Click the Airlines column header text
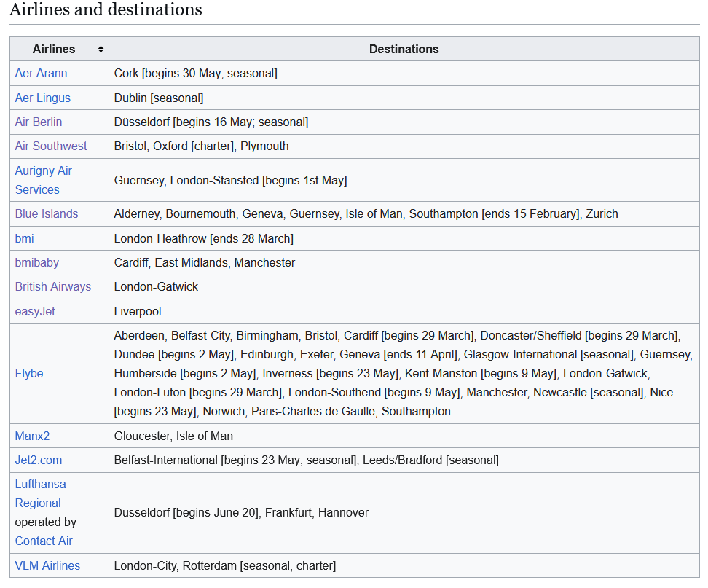Viewport: 708px width, 588px height. point(54,50)
